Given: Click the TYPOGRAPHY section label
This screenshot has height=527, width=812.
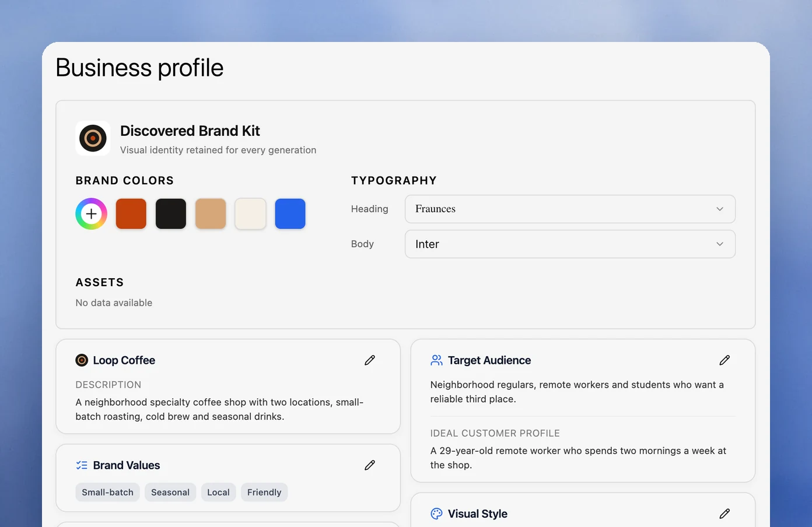Looking at the screenshot, I should 394,181.
